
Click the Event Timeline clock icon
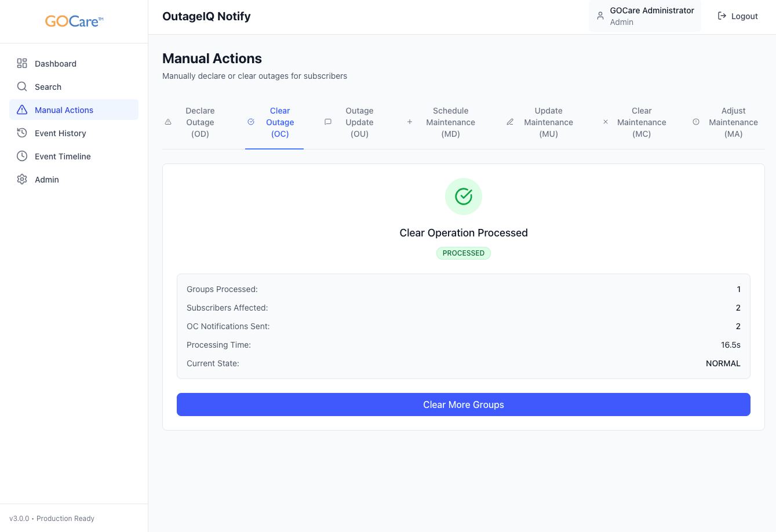coord(22,156)
